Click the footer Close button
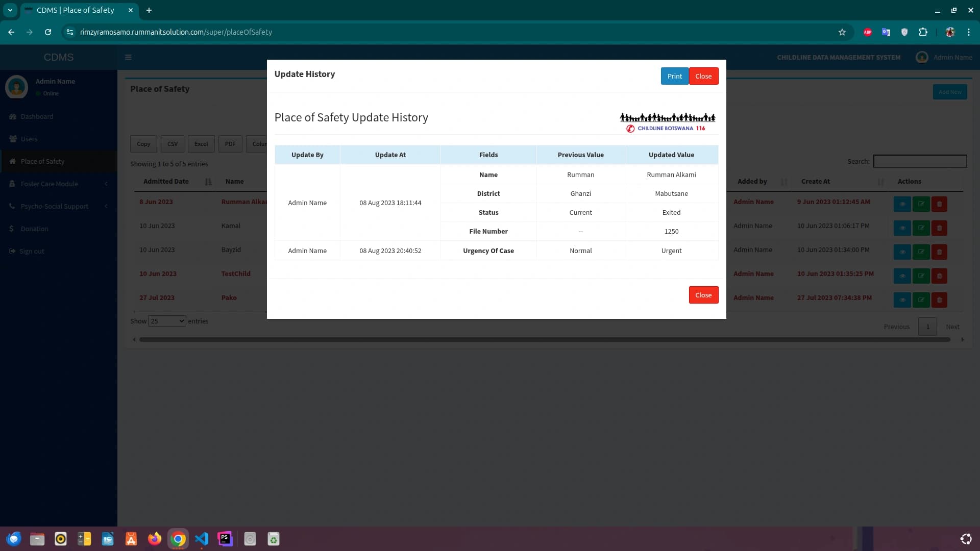Screen dimensions: 980x551 tap(703, 295)
